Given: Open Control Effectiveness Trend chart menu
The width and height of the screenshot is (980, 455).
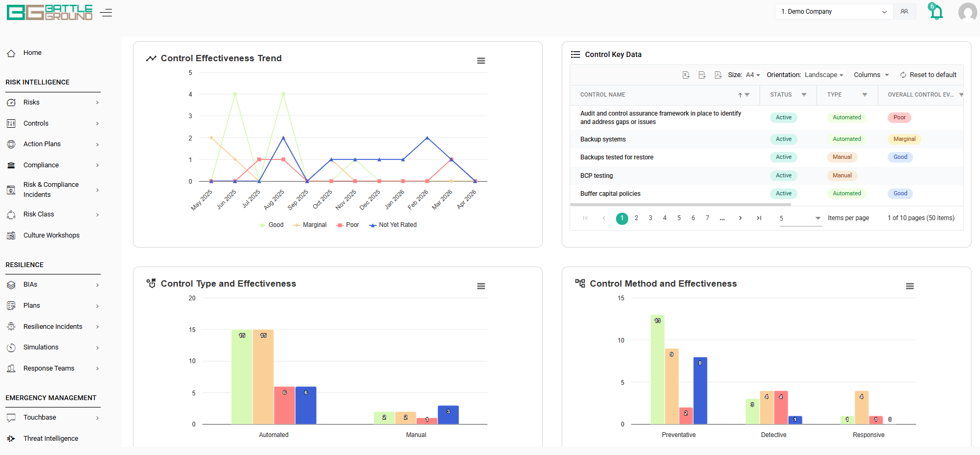Looking at the screenshot, I should 481,61.
